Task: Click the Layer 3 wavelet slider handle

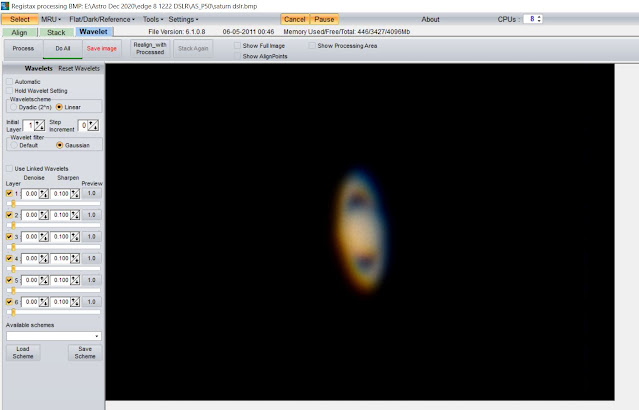Action: click(13, 247)
